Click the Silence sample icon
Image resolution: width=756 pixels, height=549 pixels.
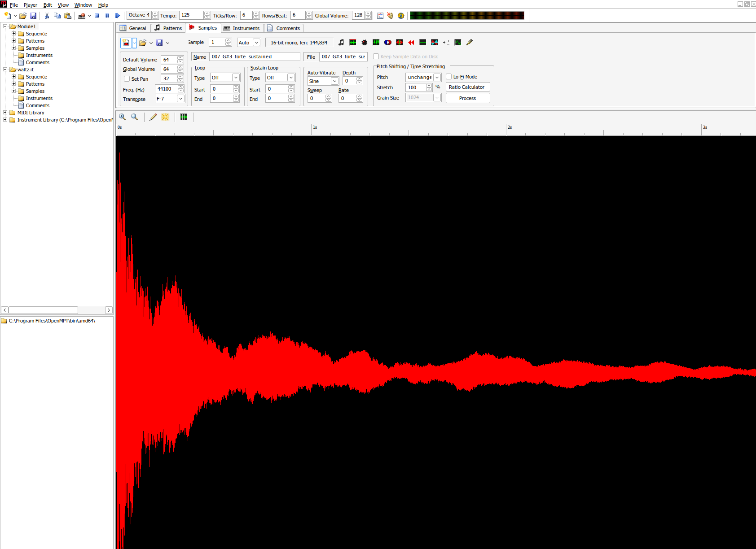(423, 42)
